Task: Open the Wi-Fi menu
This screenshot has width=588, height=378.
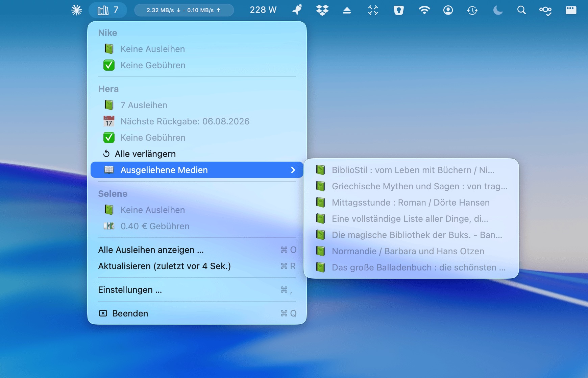Action: coord(424,10)
